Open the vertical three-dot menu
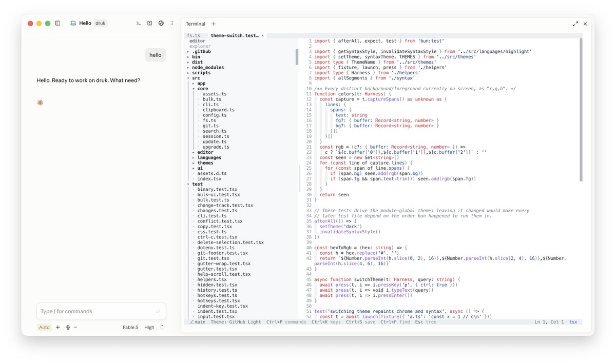The width and height of the screenshot is (616, 364). coord(172,23)
